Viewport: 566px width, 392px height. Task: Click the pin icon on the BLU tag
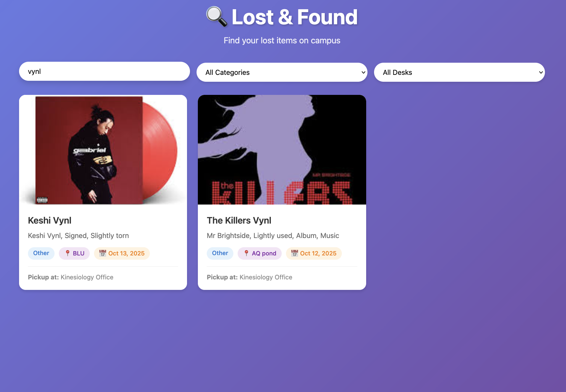pyautogui.click(x=67, y=253)
